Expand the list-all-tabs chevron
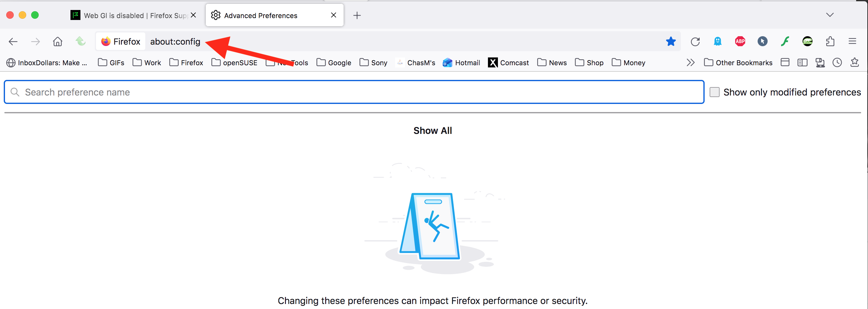Screen dimensions: 868x309 point(830,15)
